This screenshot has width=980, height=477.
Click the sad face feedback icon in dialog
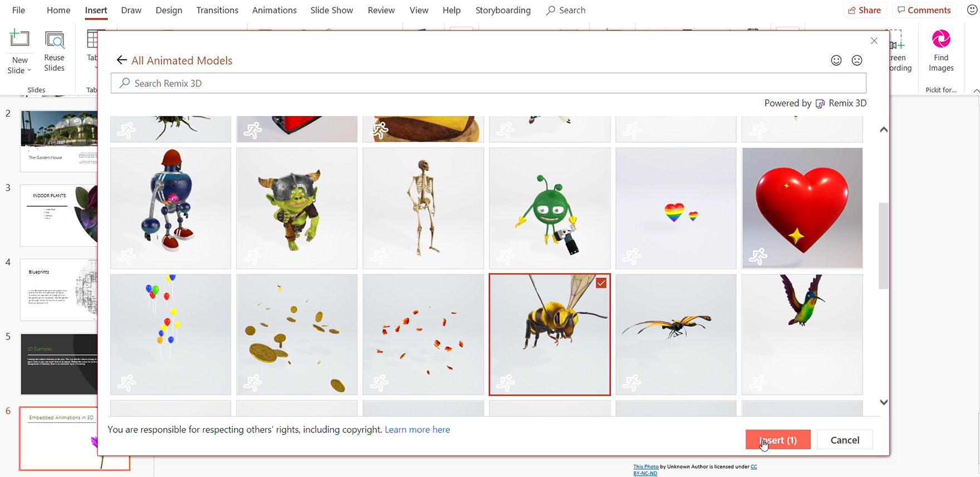(x=857, y=60)
